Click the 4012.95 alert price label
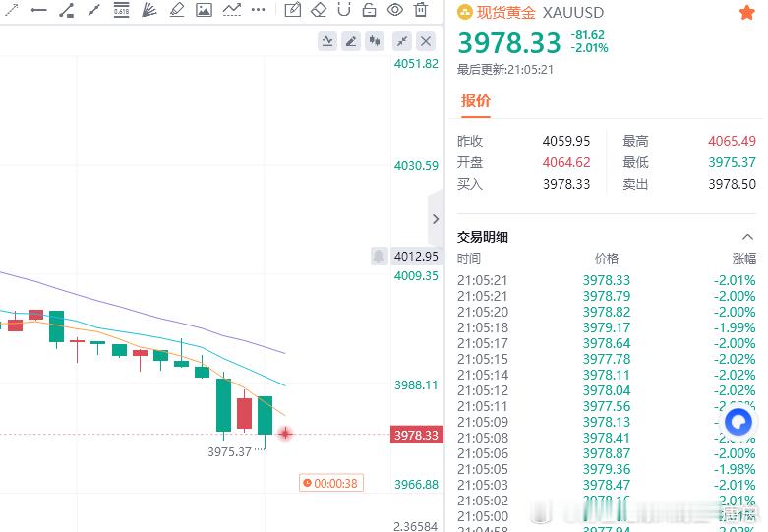Viewport: 768px width, 532px height. tap(416, 257)
